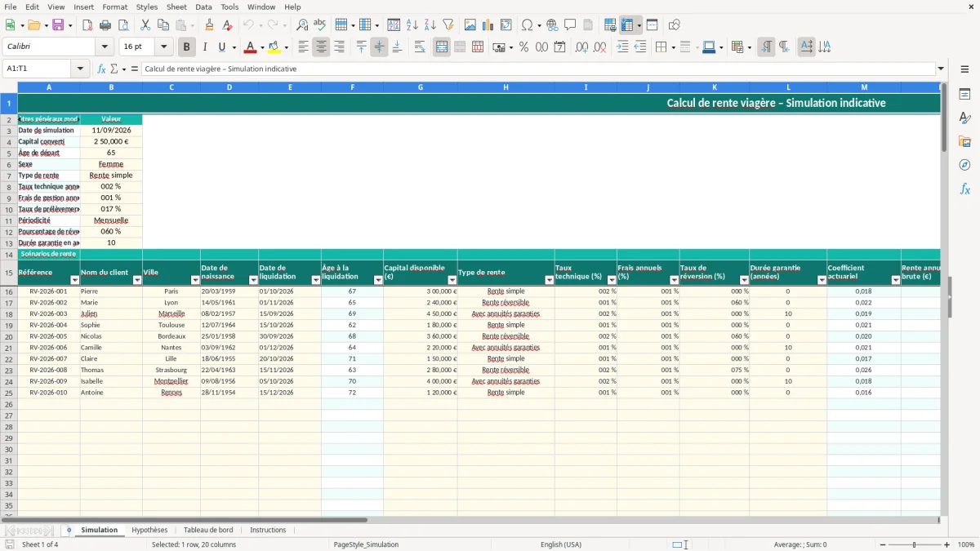Open the Type de rente filter dropdown
The height and width of the screenshot is (551, 980).
[550, 280]
